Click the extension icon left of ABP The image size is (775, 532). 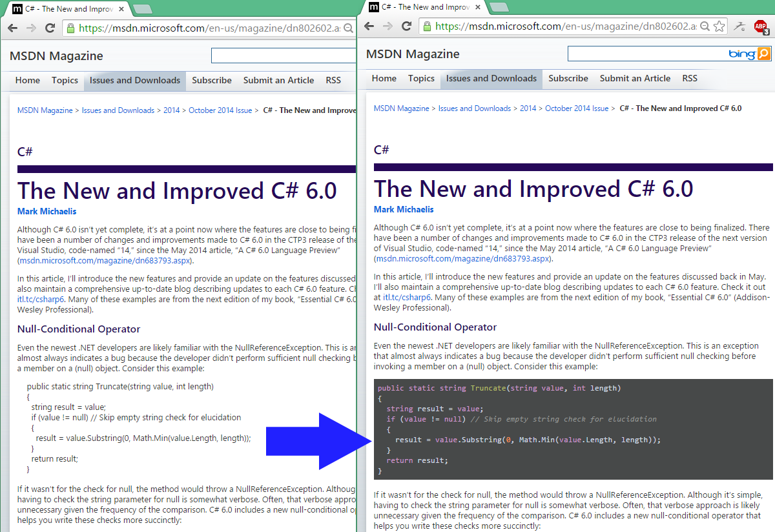(740, 26)
